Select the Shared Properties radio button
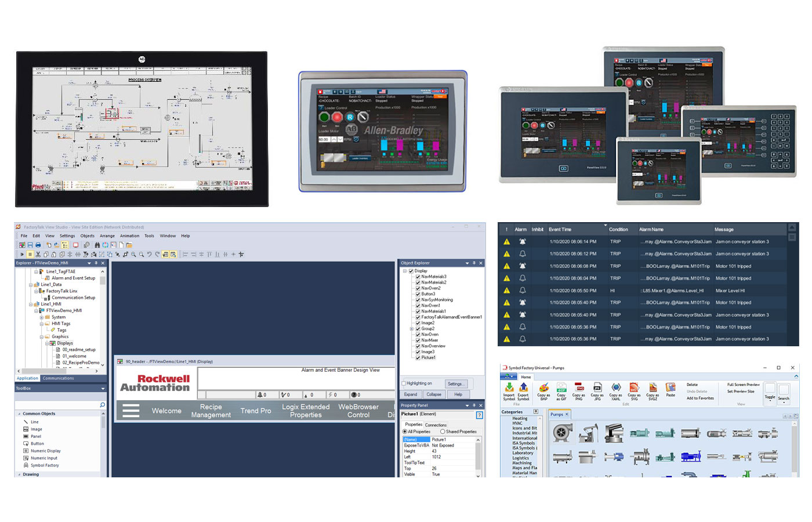The height and width of the screenshot is (522, 812). pyautogui.click(x=443, y=432)
